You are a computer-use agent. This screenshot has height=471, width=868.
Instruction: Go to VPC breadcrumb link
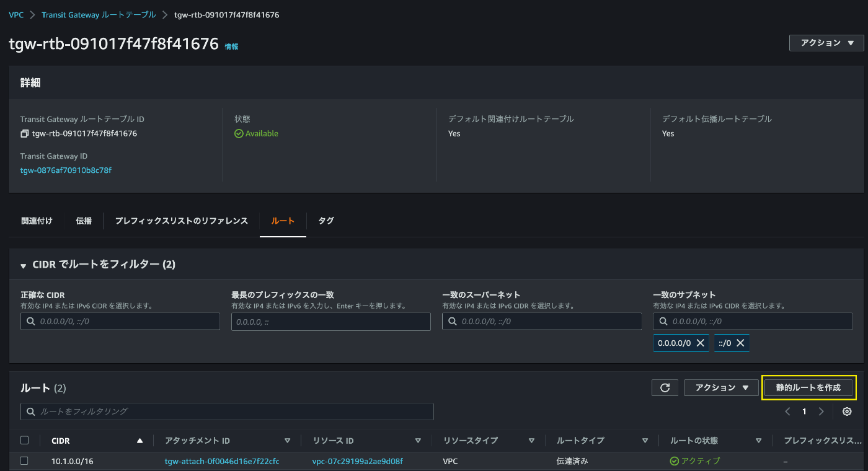(x=16, y=14)
